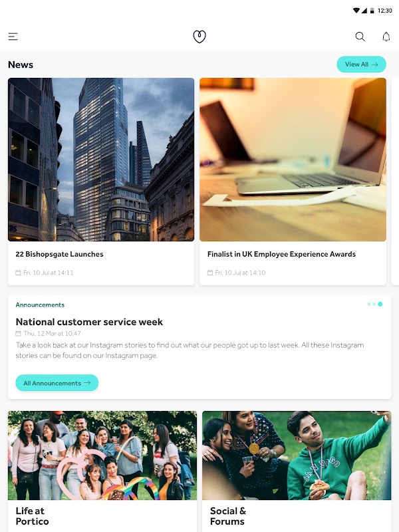Open Finalist in UK Employee Experience Awards
The height and width of the screenshot is (532, 399).
pos(281,254)
